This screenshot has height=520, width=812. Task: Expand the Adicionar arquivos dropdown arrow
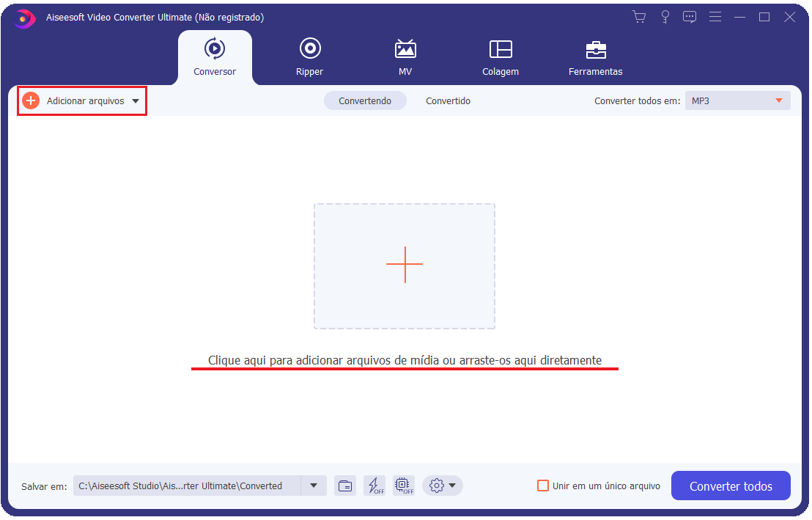pyautogui.click(x=136, y=101)
